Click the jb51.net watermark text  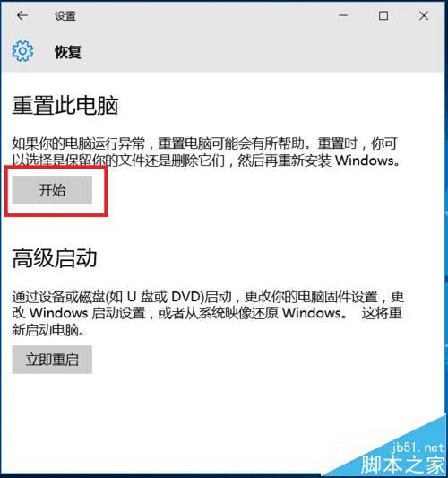click(x=418, y=448)
